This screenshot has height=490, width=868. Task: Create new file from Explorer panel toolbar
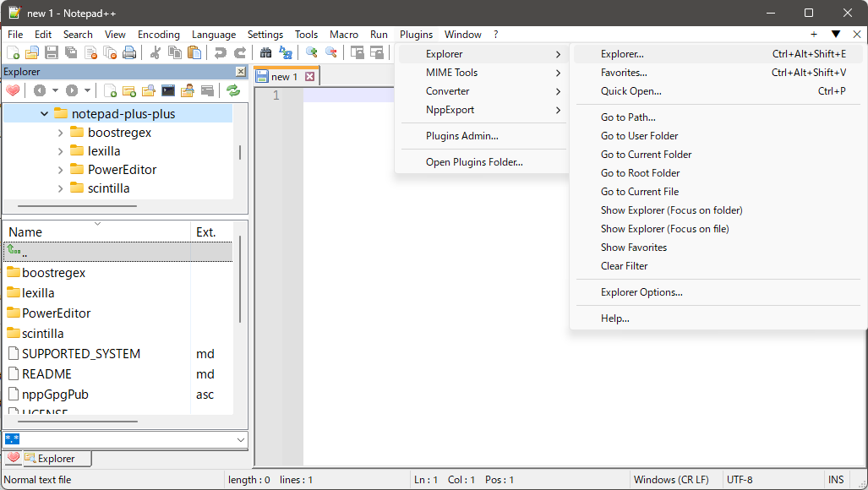pos(110,90)
